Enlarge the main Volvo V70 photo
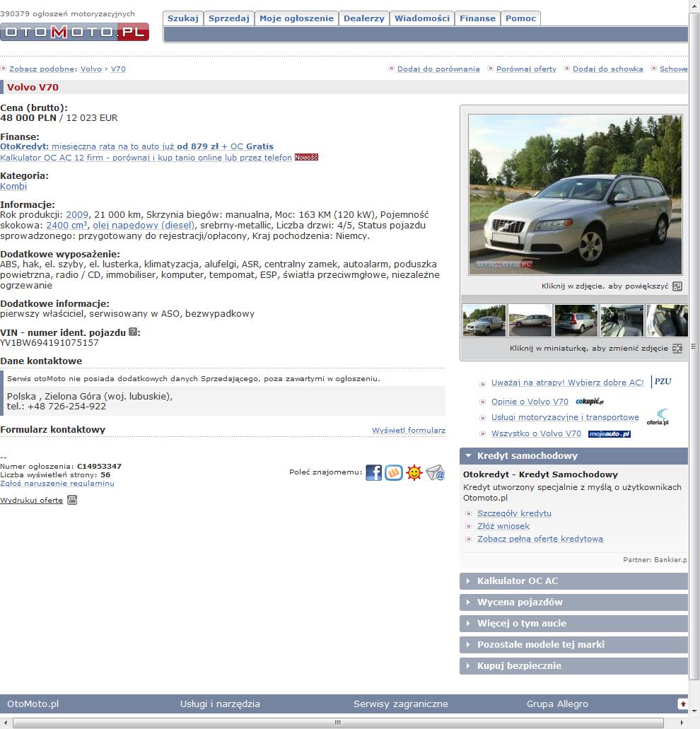 [x=576, y=195]
